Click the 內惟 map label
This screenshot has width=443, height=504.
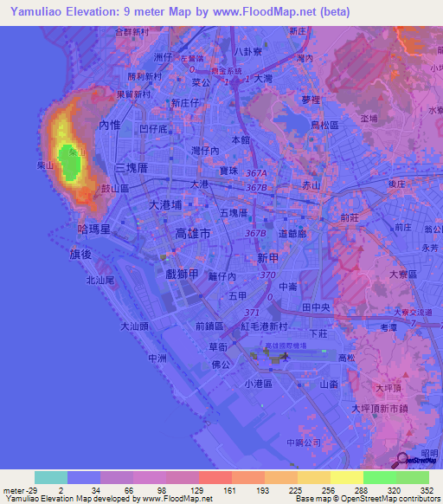click(x=110, y=125)
